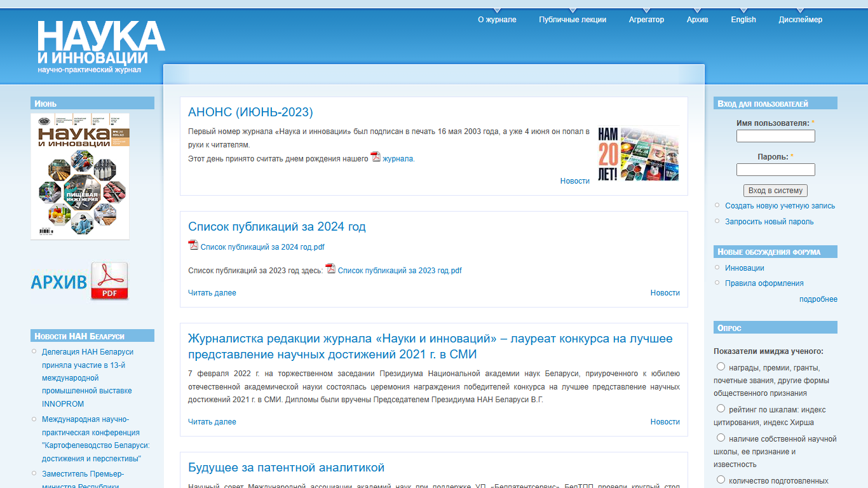Screen dimensions: 868x488
Task: Open the INNOPROM delegation news link
Action: [88, 378]
